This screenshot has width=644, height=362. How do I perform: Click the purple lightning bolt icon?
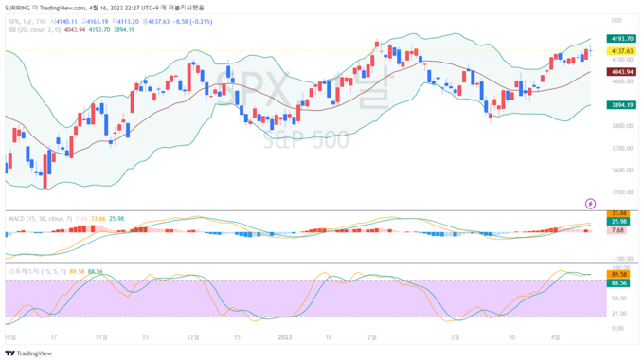[x=590, y=204]
